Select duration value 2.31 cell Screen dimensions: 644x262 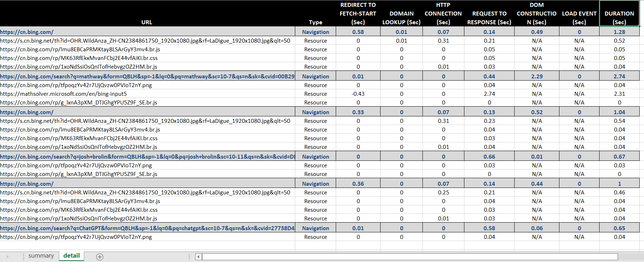619,94
